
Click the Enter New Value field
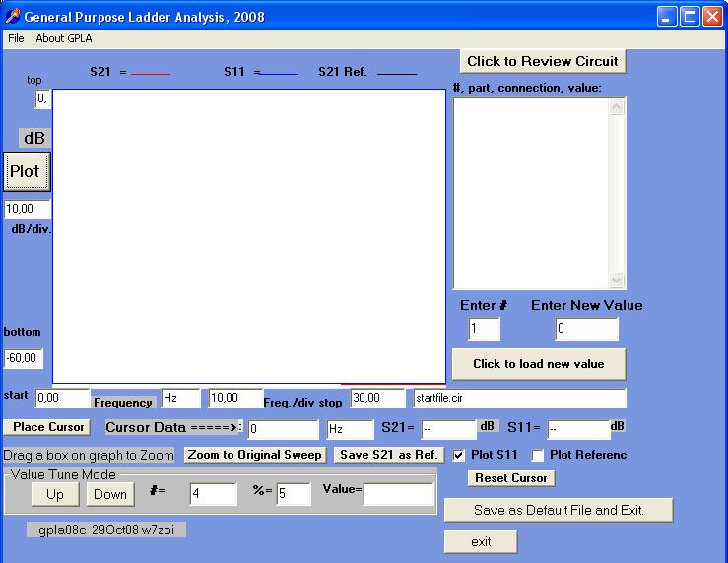[x=586, y=329]
